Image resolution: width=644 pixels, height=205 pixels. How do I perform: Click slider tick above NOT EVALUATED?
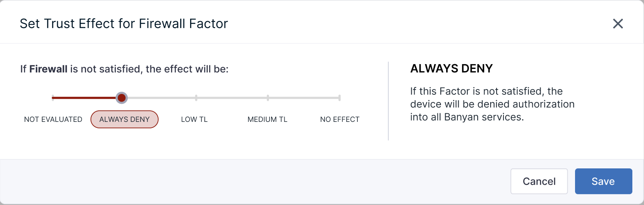53,98
